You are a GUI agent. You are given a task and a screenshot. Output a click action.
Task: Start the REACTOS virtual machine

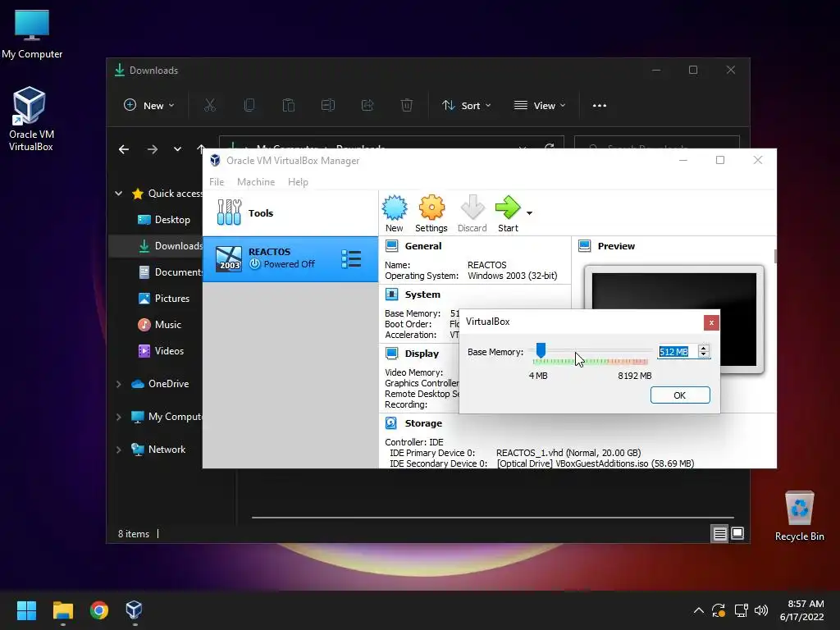(508, 213)
